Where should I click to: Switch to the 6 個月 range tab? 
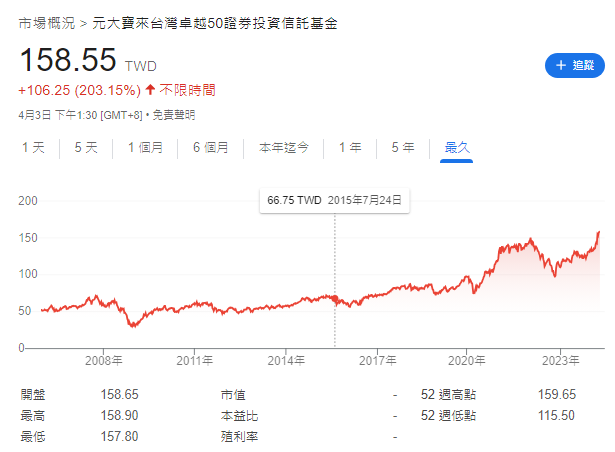click(211, 148)
